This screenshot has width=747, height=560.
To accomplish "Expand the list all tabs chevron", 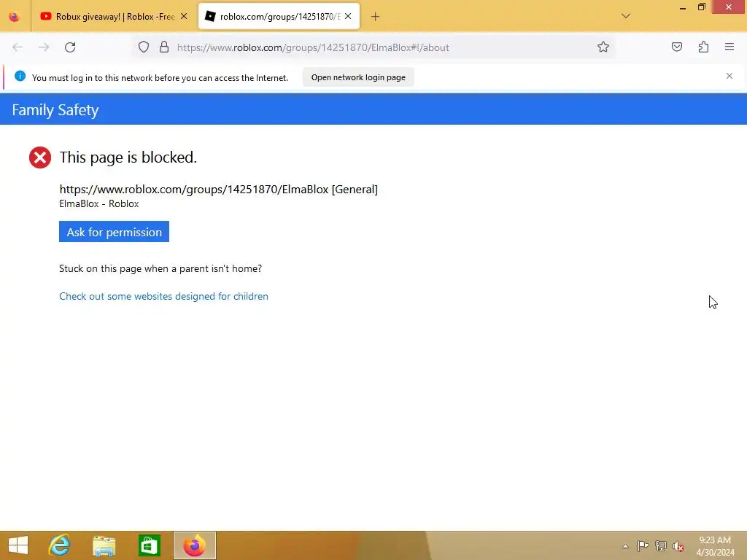I will pos(626,16).
